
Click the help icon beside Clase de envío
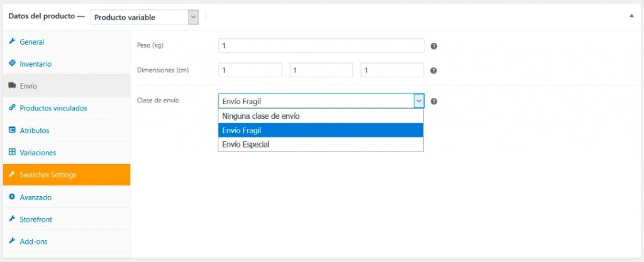pos(434,101)
